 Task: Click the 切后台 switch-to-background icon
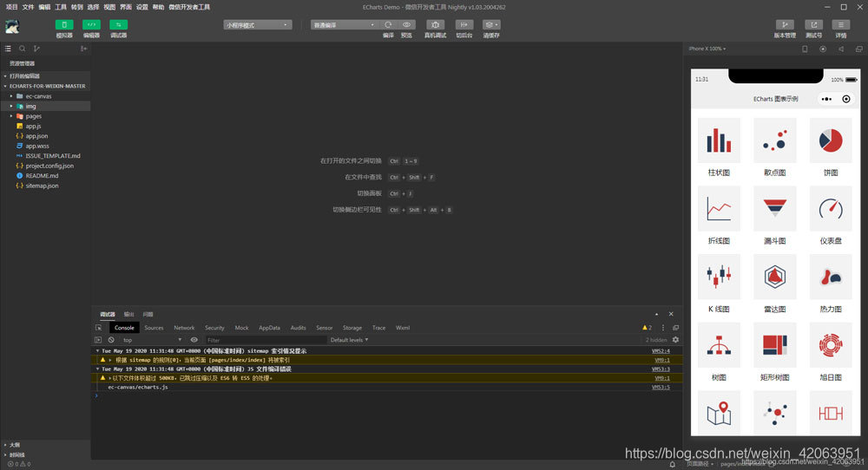pyautogui.click(x=464, y=25)
